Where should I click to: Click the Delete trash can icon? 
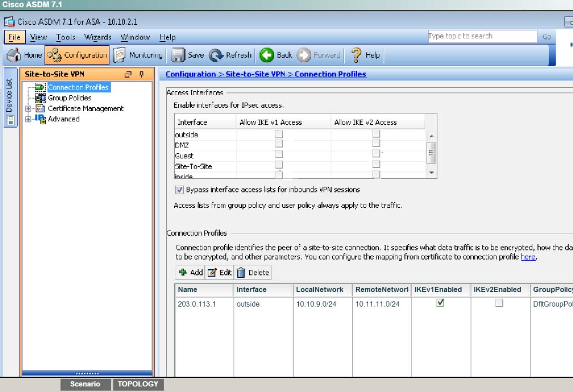coord(241,273)
